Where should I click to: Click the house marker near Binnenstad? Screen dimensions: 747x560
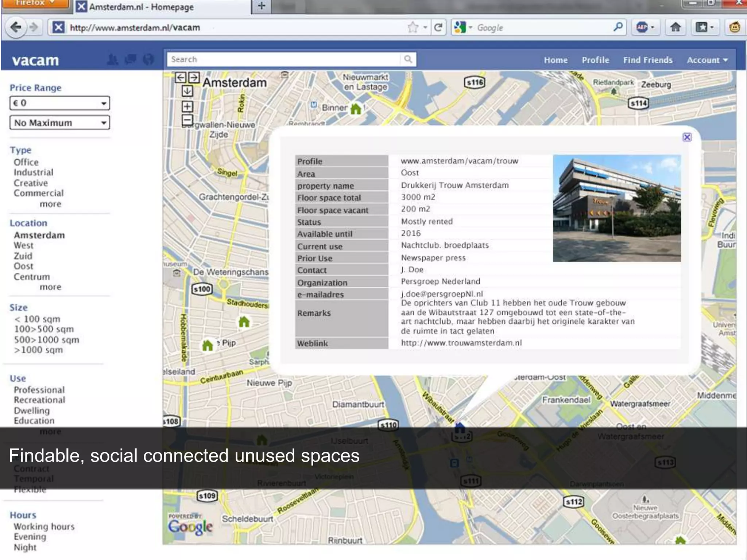coord(356,109)
